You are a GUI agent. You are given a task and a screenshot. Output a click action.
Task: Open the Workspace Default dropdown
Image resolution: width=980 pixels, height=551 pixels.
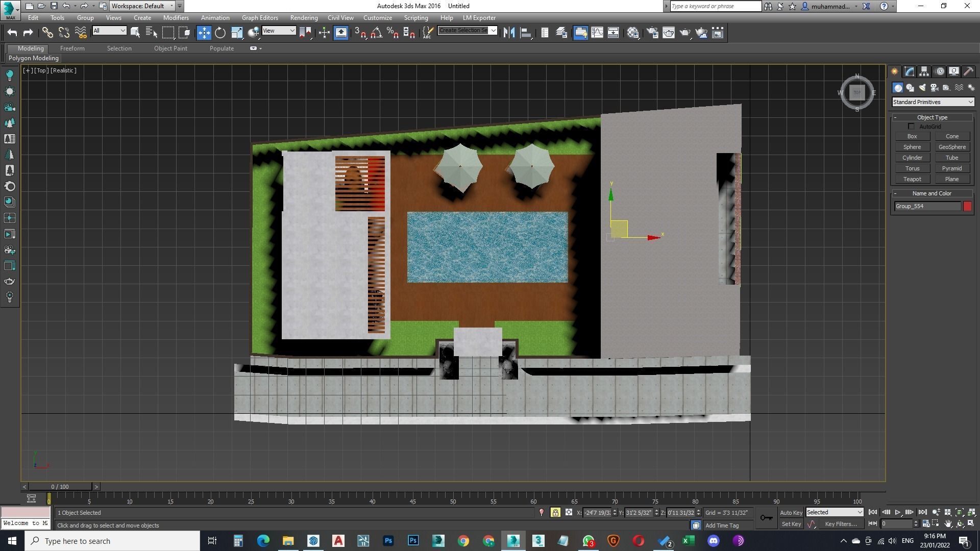click(x=142, y=6)
